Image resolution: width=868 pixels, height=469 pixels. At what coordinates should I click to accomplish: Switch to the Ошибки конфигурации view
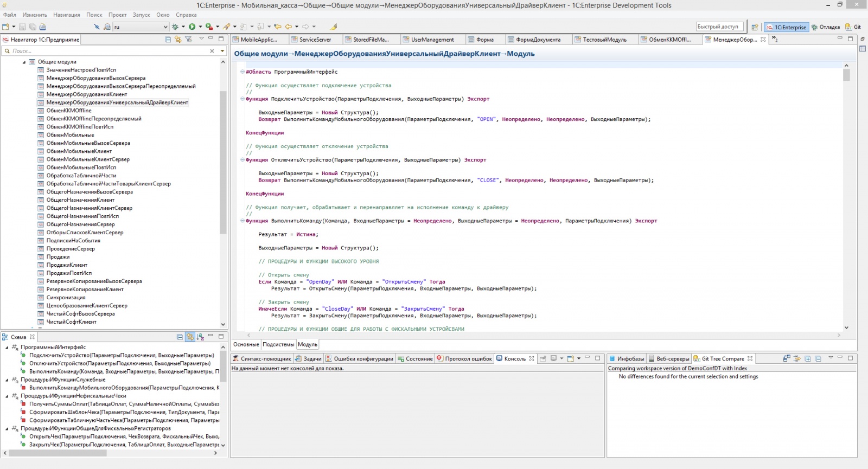[x=359, y=358]
